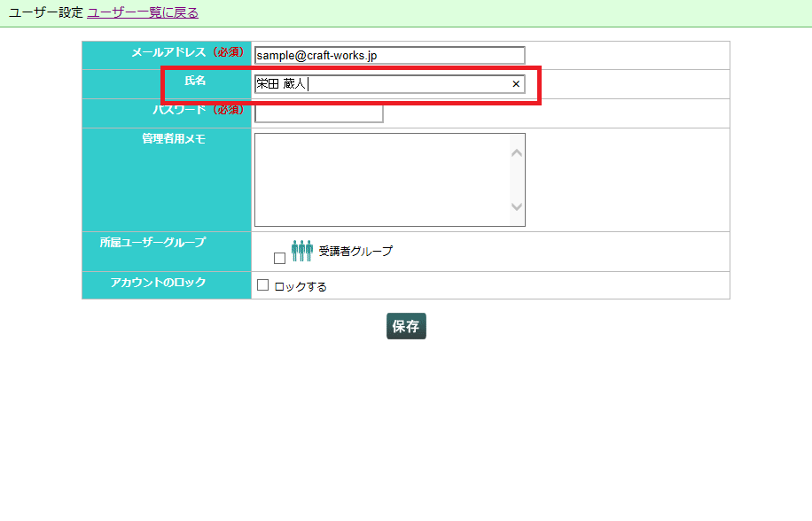Click the パスワード input box
812x521 pixels.
pyautogui.click(x=319, y=113)
